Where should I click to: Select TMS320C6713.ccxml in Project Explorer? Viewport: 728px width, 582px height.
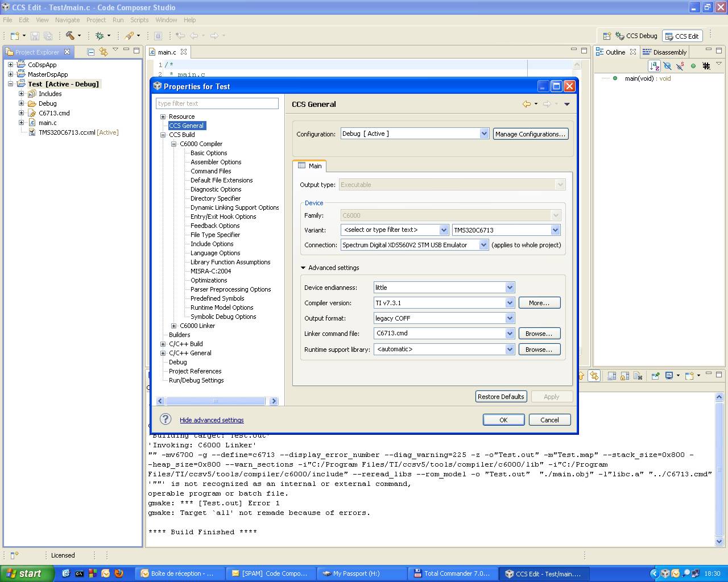pyautogui.click(x=73, y=132)
